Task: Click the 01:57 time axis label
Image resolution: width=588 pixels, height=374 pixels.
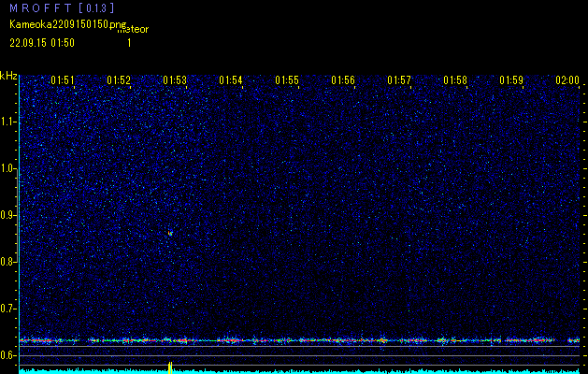Action: coord(399,79)
